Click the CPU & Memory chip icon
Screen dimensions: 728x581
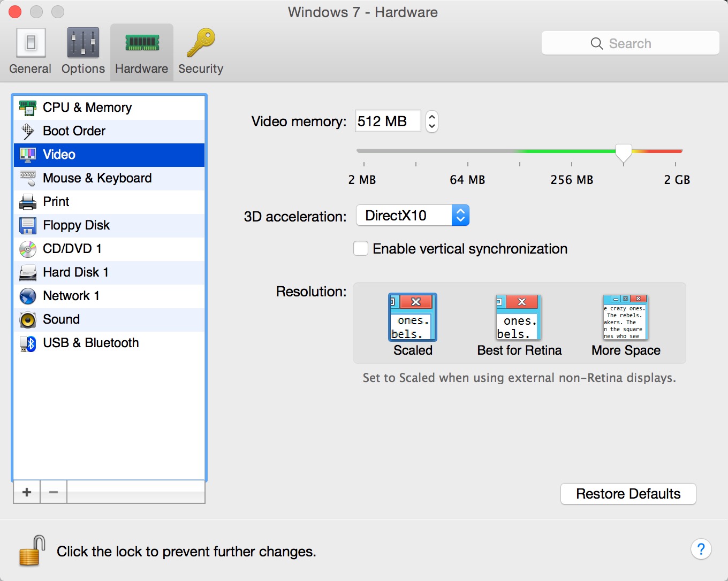(x=28, y=108)
